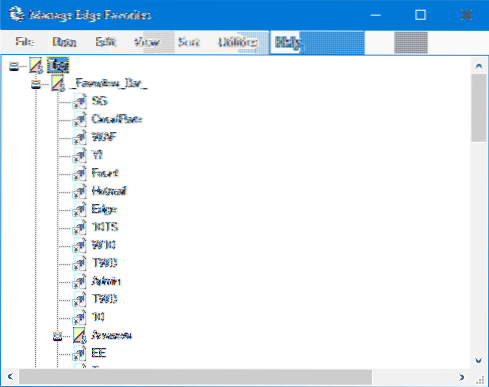Click the _Favorites_Bar_ folder icon
The image size is (489, 387).
[x=58, y=83]
